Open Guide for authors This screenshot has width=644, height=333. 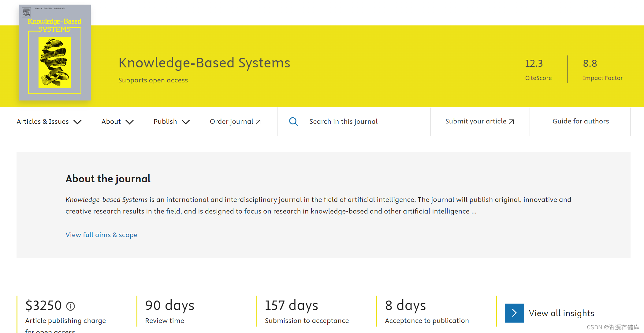580,121
